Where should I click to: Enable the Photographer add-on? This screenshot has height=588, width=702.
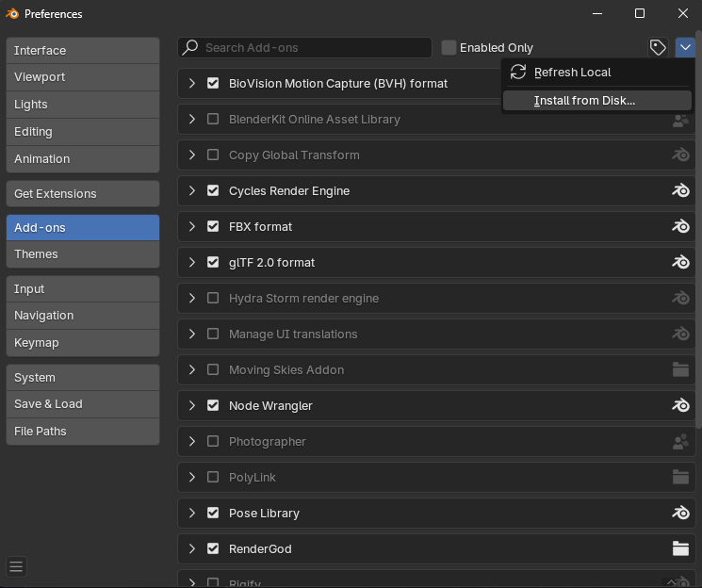tap(213, 442)
